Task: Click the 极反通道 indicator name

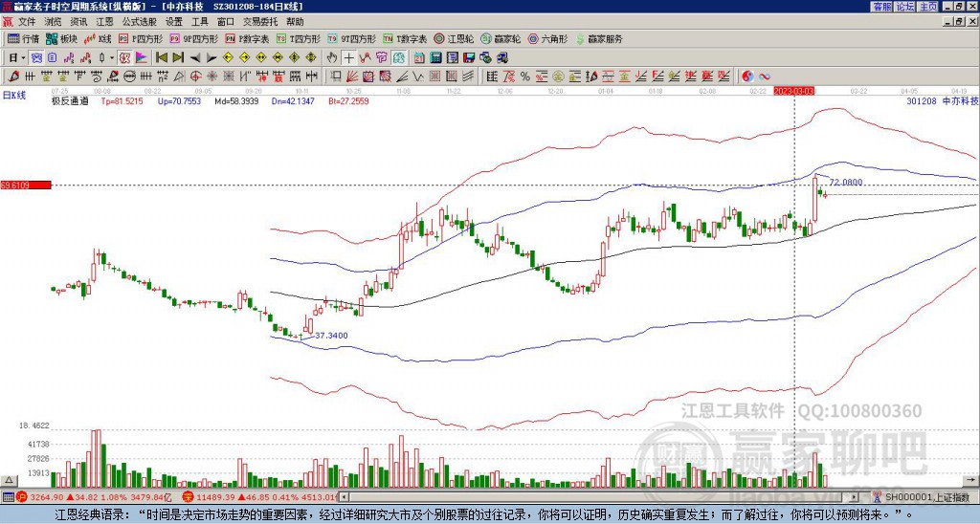Action: point(70,101)
